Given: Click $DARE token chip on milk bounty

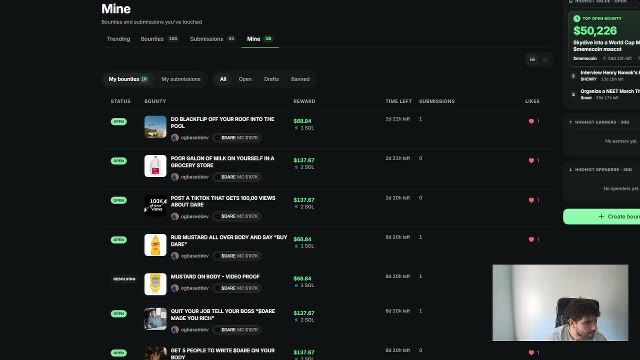Looking at the screenshot, I should 237,177.
